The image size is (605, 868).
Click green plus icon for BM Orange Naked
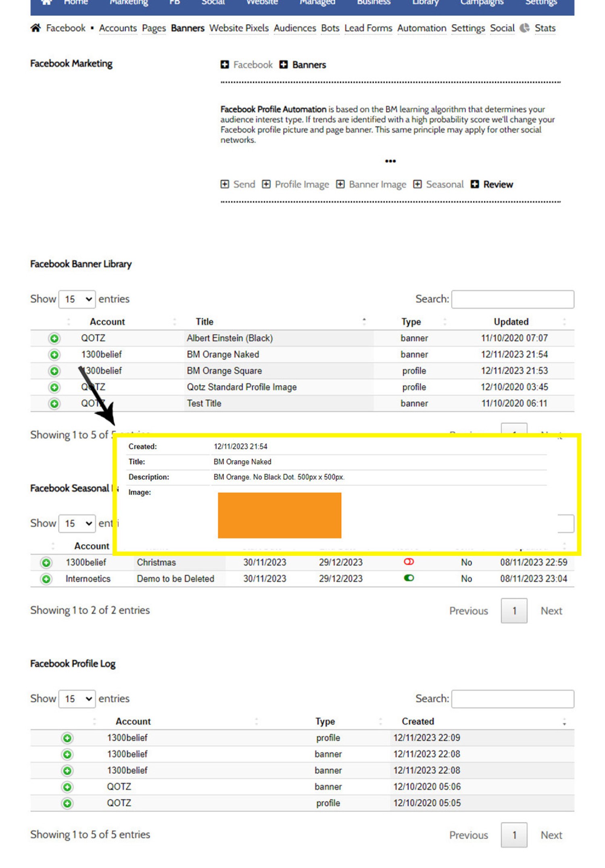click(54, 355)
